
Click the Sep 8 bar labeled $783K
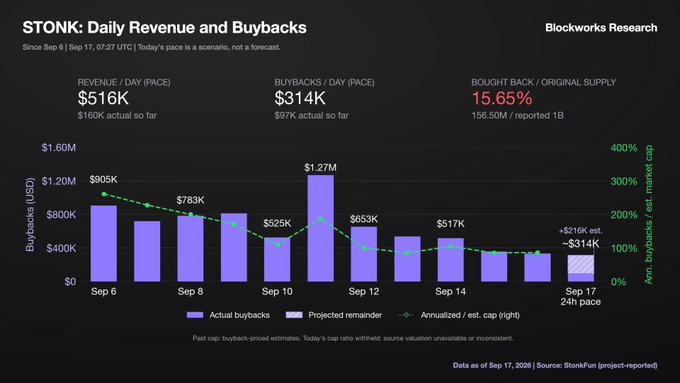190,249
